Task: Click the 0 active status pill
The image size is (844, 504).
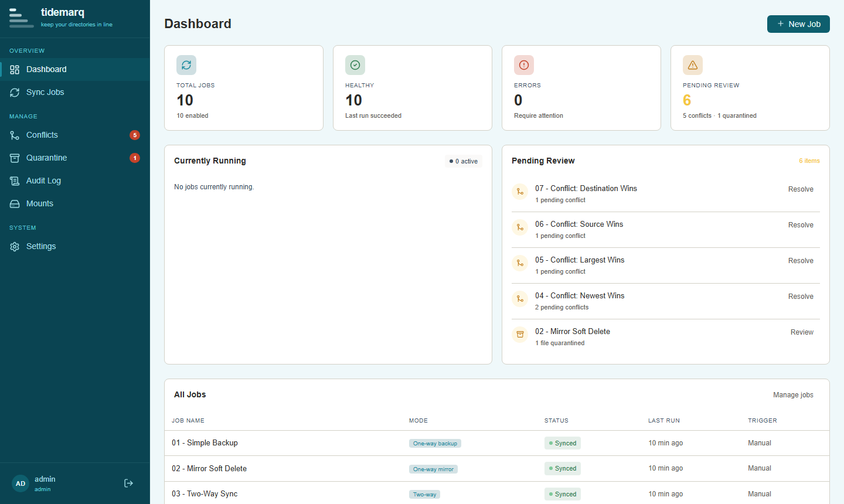Action: (464, 161)
